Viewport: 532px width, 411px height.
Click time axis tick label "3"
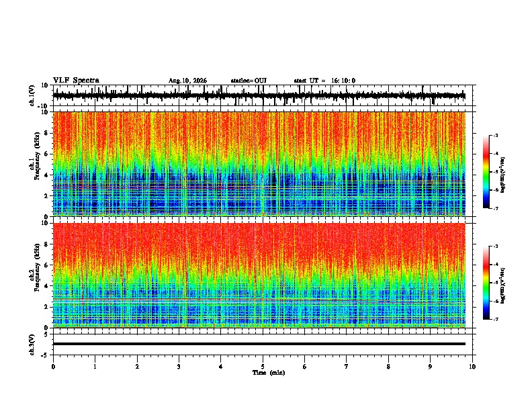tap(179, 367)
